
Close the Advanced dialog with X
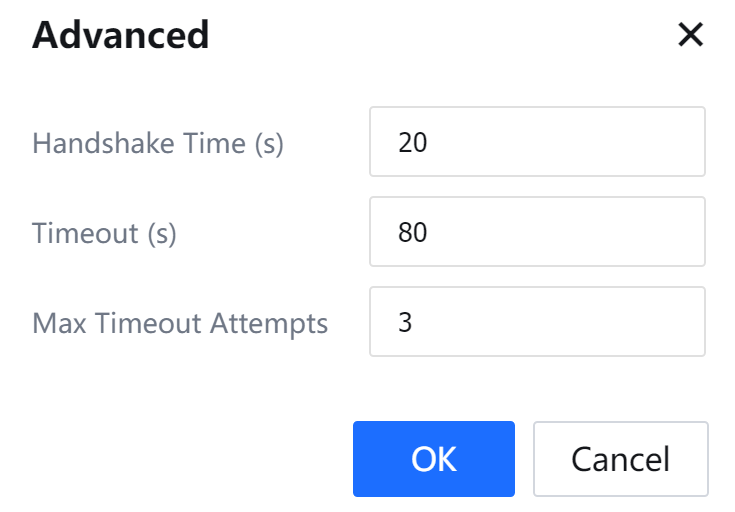[x=691, y=36]
